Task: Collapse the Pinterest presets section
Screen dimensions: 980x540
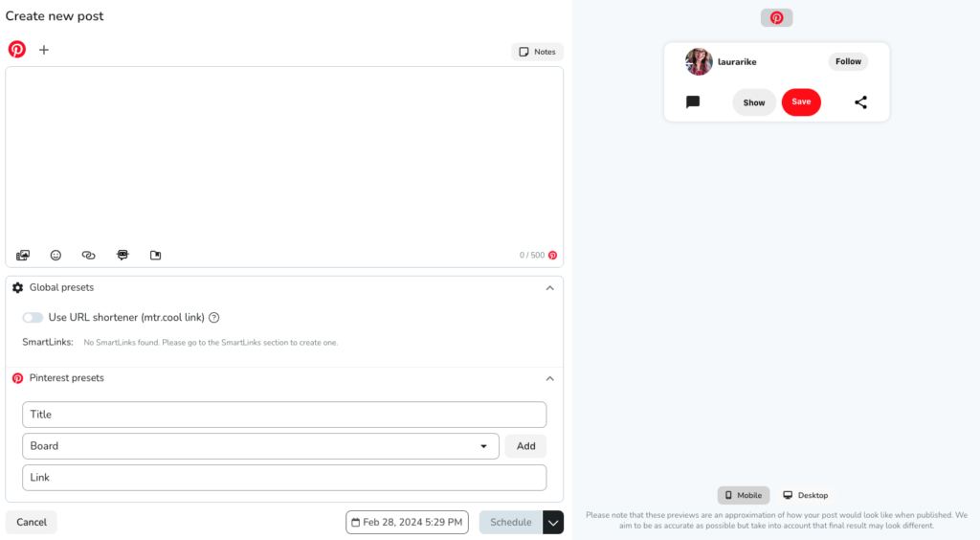Action: coord(549,378)
